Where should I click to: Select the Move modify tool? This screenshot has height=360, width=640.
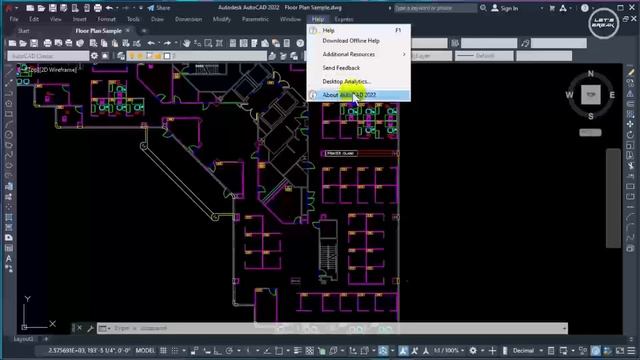tap(631, 124)
